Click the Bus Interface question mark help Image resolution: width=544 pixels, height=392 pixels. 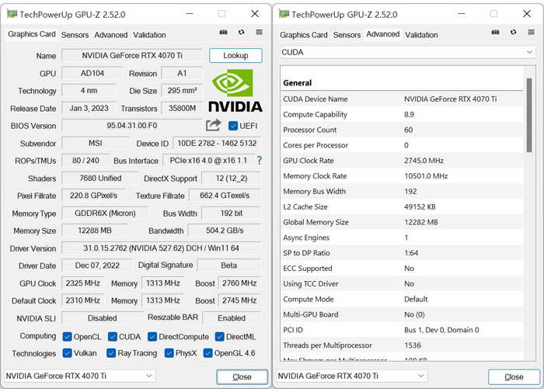point(259,160)
